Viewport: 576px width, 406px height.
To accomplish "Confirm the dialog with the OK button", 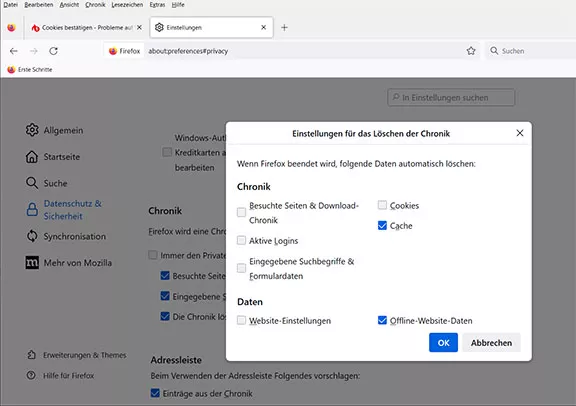I will 443,342.
